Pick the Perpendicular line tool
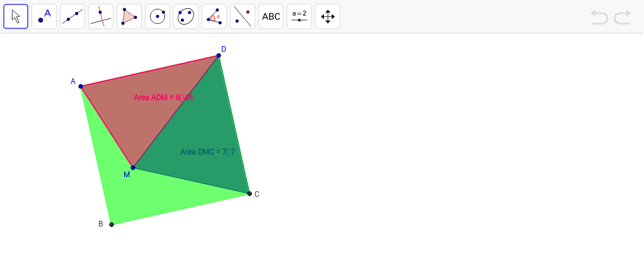The width and height of the screenshot is (644, 258). 101,16
